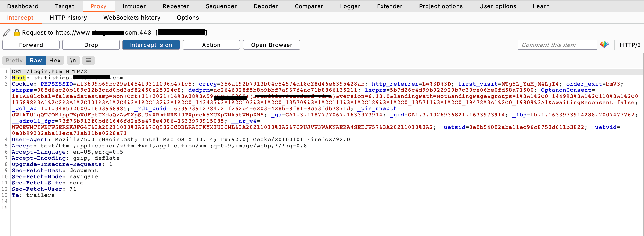Screen dimensions: 644x236
Task: Toggle the Intercept is on button
Action: 151,45
